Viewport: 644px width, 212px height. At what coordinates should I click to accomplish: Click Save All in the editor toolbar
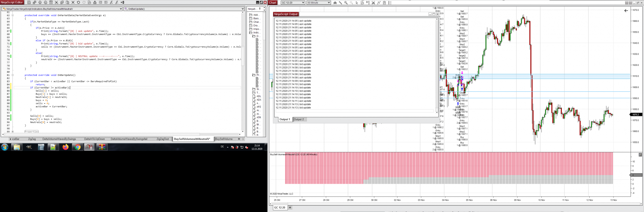click(35, 2)
